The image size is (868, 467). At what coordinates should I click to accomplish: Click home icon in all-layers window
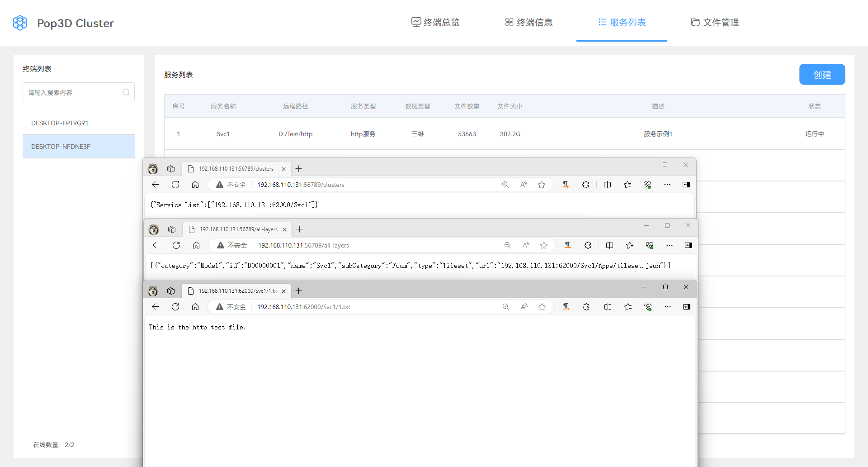(x=196, y=245)
